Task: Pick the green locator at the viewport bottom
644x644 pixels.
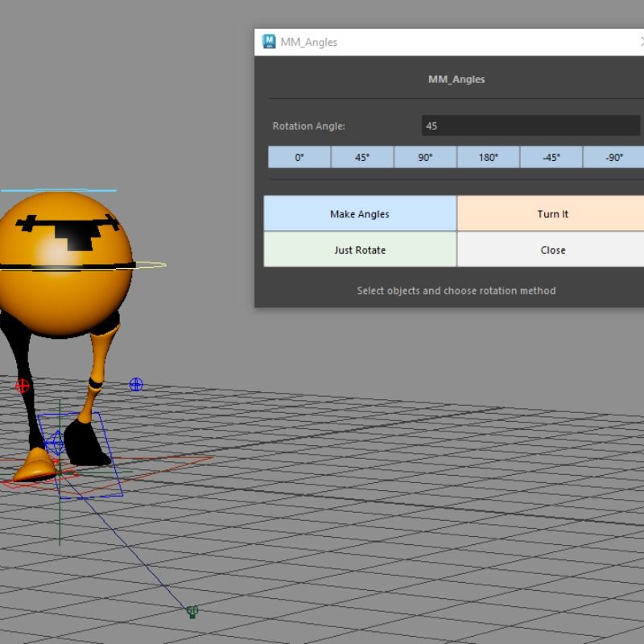Action: tap(192, 613)
